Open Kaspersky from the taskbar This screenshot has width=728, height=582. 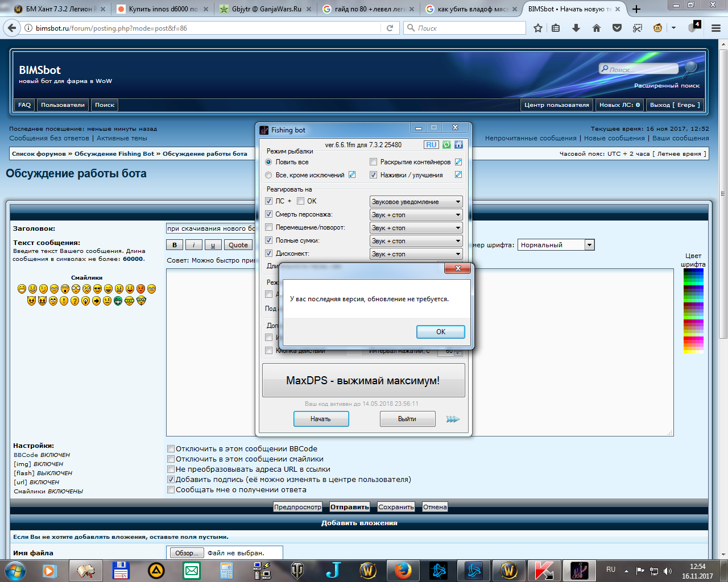pyautogui.click(x=544, y=570)
